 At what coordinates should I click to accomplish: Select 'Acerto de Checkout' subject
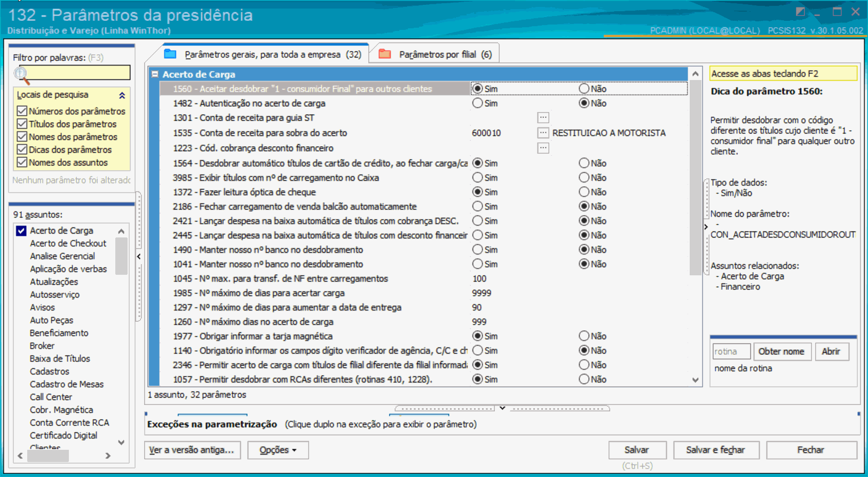pyautogui.click(x=68, y=243)
